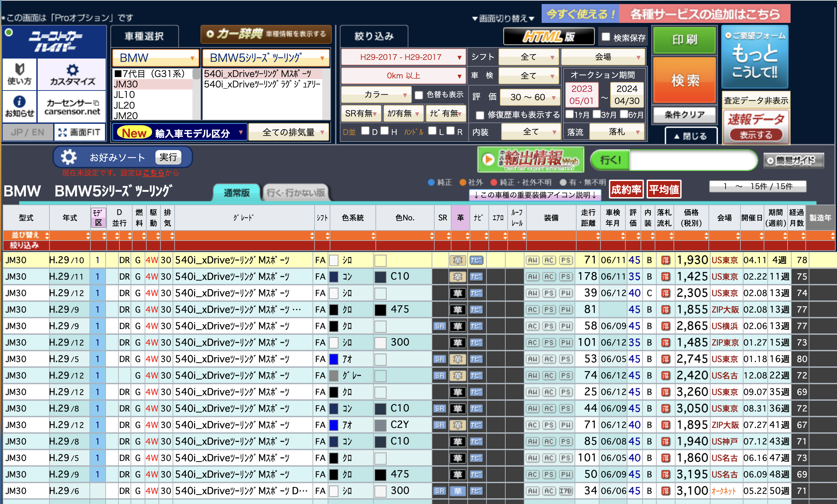Tick the ハンドル R checkbox
Screen dimensions: 837x504
tap(450, 131)
